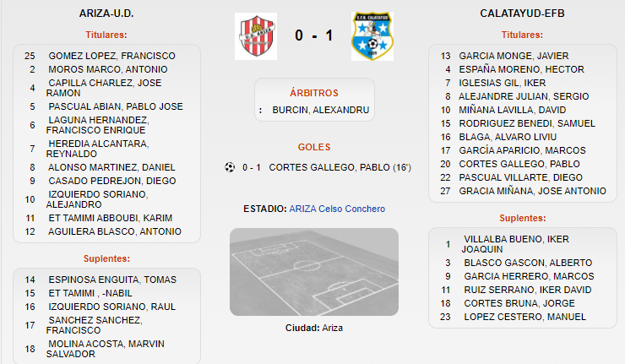This screenshot has height=364, width=625.
Task: Open the ARIZA Celso Conchero stadium link
Action: (337, 209)
